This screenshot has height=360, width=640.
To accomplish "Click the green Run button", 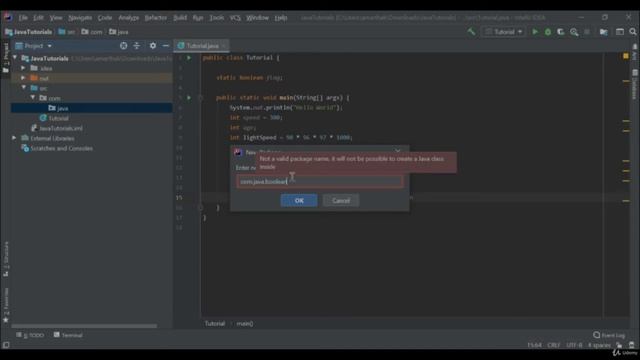I will 535,32.
